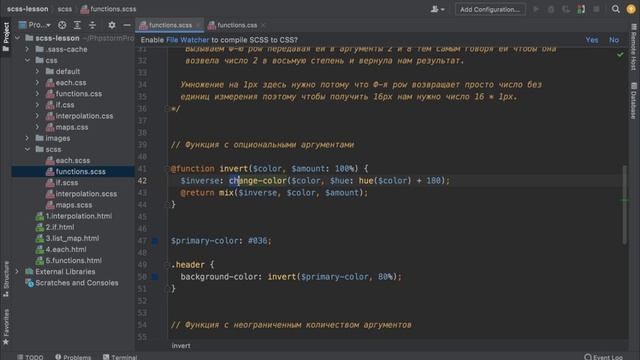Image resolution: width=640 pixels, height=360 pixels.
Task: Click the color swatch on line 50
Action: (x=155, y=277)
